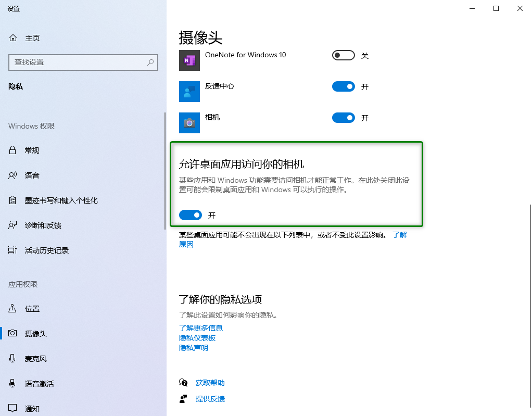Viewport: 532px width, 416px height.
Task: Click the feedback icon beside 提供反馈
Action: [183, 399]
